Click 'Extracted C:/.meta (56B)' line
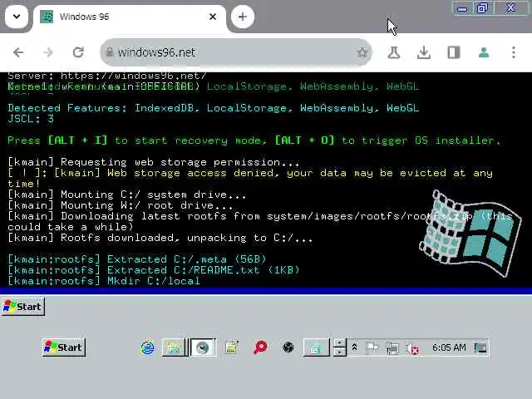The width and height of the screenshot is (532, 399). 136,259
